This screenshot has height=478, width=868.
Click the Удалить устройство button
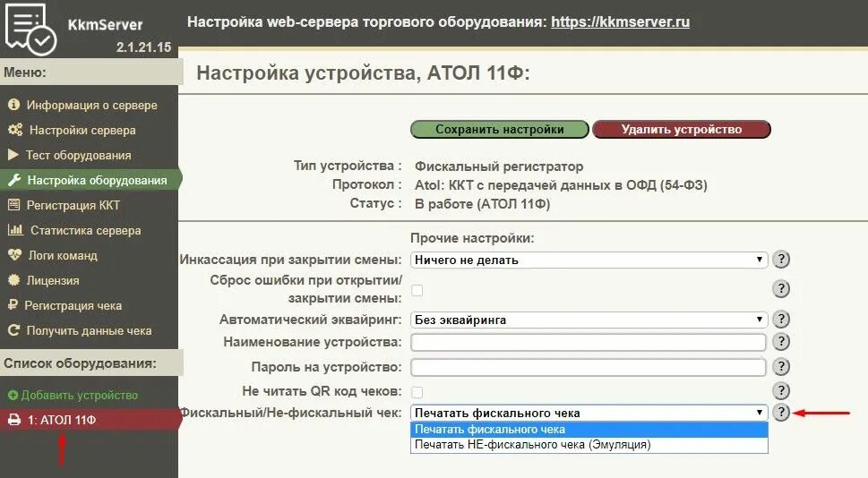(x=682, y=130)
